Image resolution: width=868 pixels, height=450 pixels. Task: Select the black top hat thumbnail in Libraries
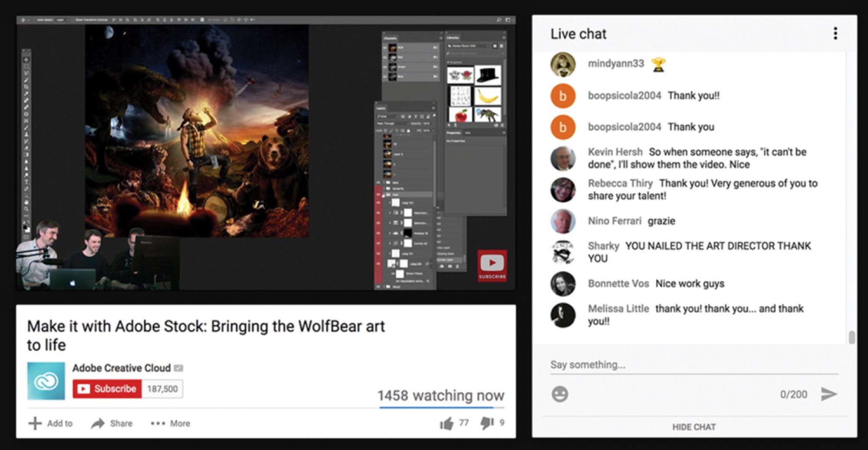point(488,75)
